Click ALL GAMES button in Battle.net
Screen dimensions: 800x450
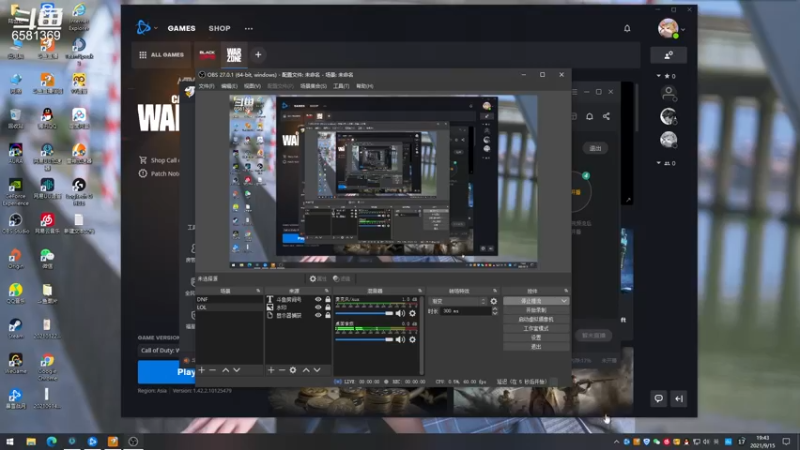161,55
